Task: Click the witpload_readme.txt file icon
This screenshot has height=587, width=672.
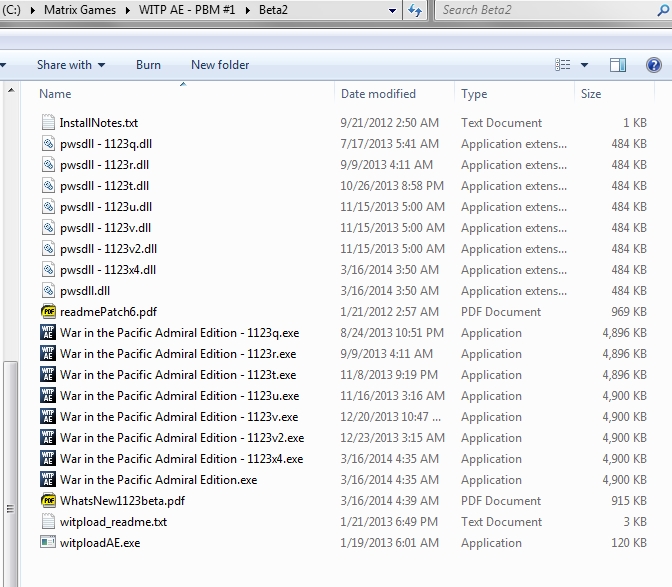Action: coord(48,521)
